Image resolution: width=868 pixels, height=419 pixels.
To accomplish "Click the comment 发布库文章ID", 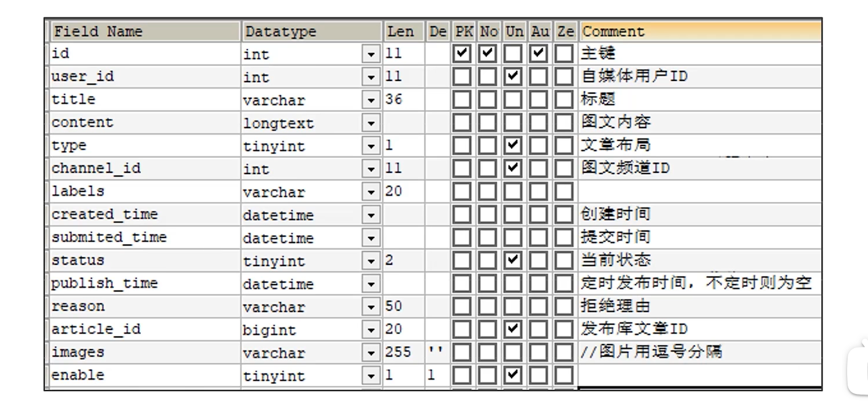I will pos(635,329).
